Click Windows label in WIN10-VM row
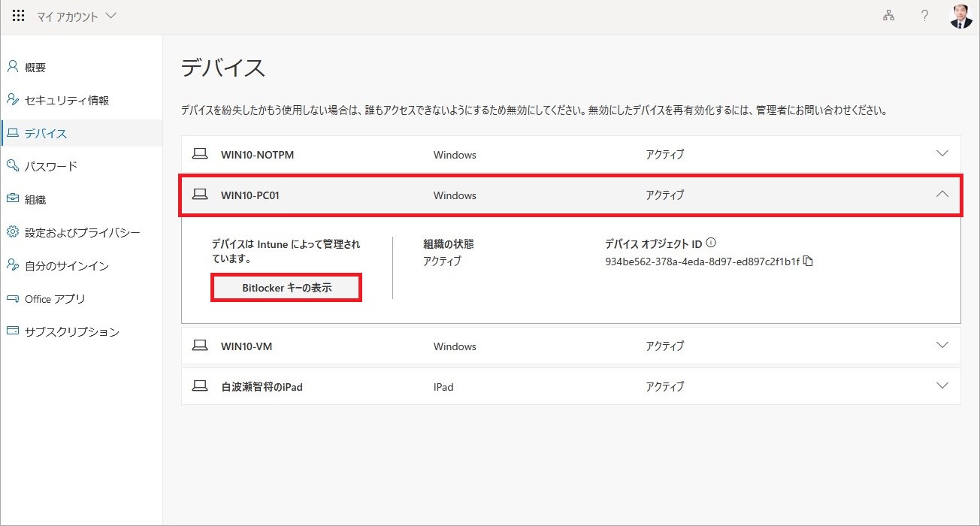This screenshot has height=526, width=980. click(455, 346)
